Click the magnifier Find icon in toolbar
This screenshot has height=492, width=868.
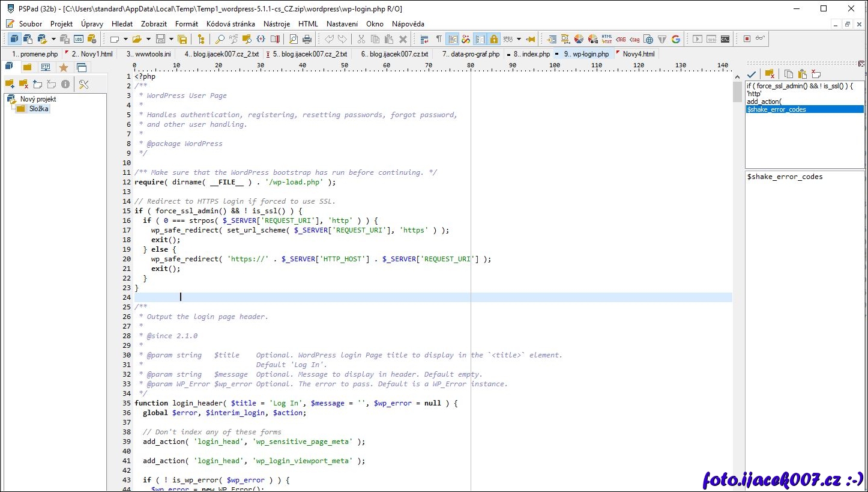220,39
